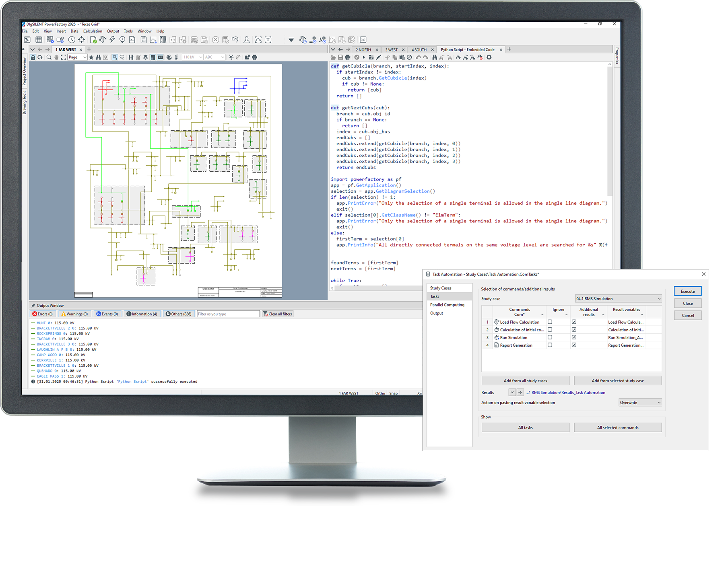
Task: Click the undo arrow in main toolbar
Action: tap(235, 39)
